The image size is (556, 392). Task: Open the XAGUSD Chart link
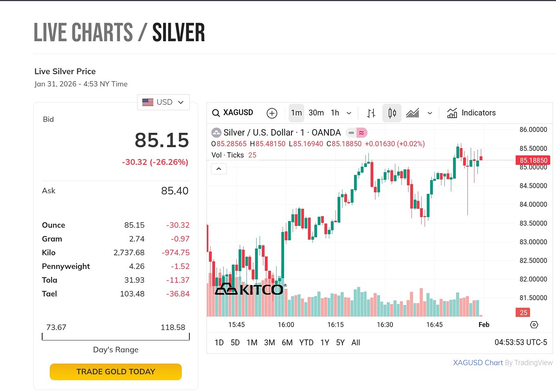pyautogui.click(x=478, y=363)
